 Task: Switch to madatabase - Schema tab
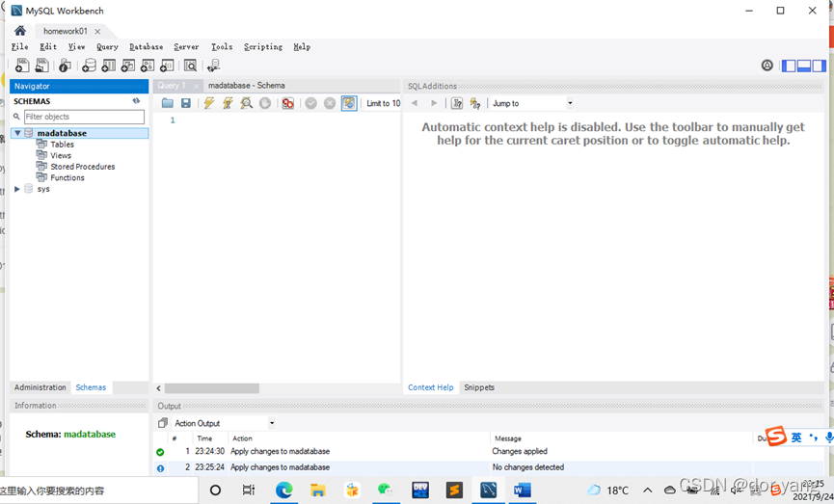coord(246,86)
